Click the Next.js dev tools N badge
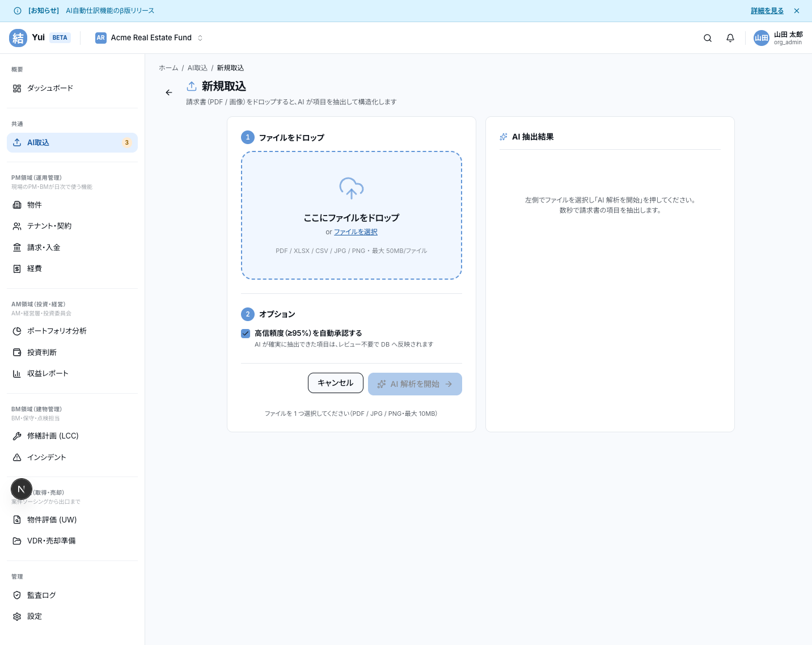812x645 pixels. [22, 489]
